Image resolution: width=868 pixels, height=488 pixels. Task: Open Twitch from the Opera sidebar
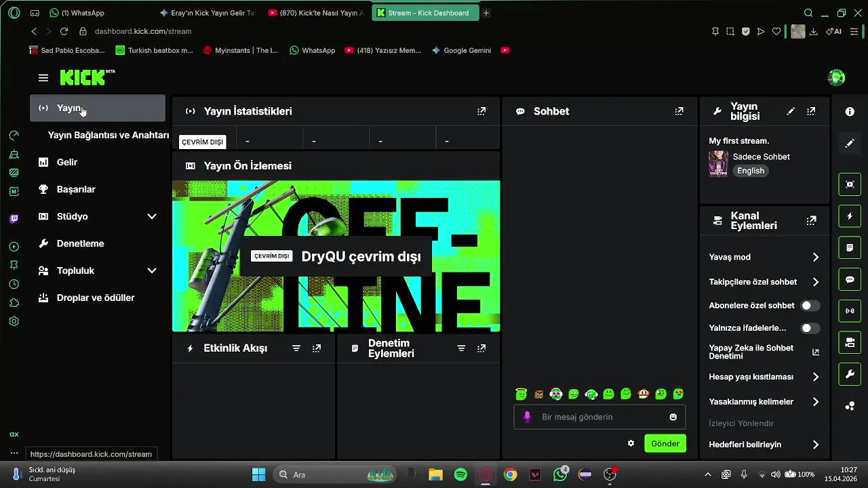pos(14,219)
